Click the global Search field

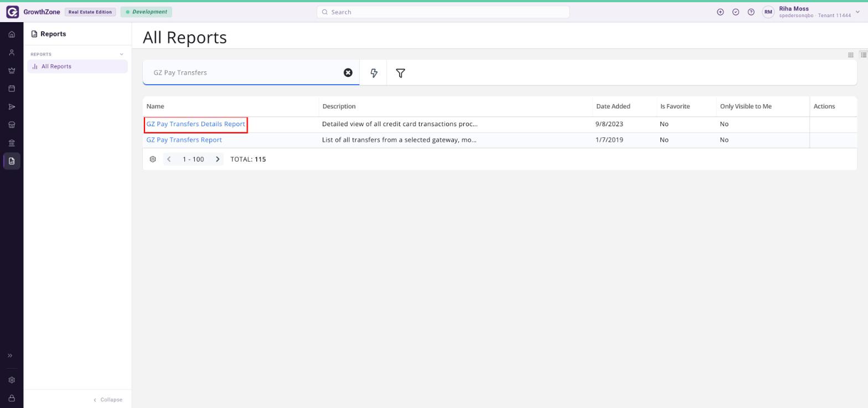coord(443,12)
